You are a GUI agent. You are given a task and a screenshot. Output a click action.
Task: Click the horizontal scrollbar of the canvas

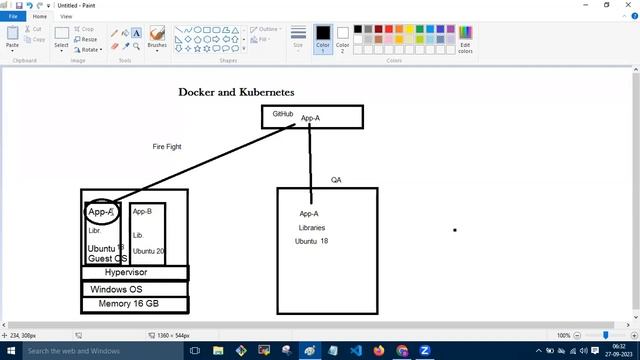pyautogui.click(x=310, y=325)
